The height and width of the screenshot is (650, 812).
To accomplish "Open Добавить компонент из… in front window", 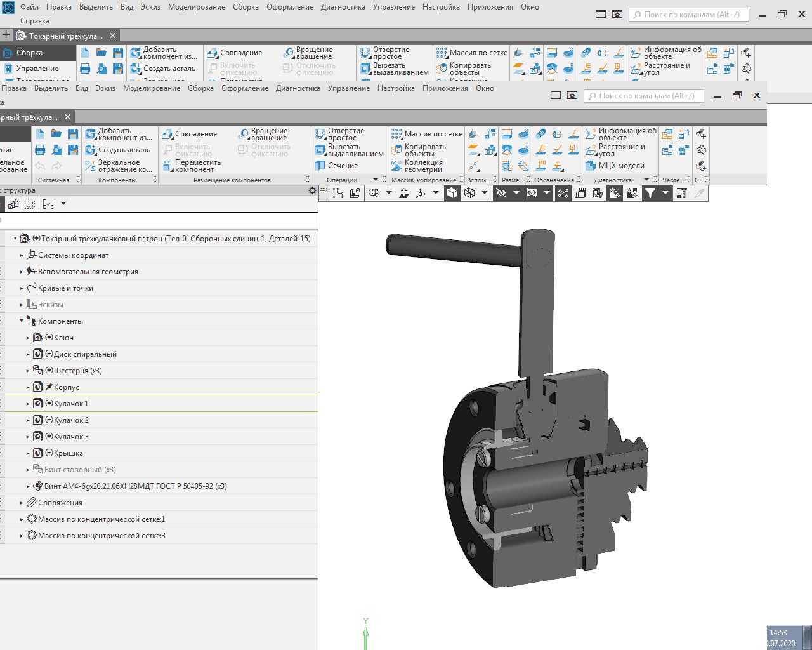I will [x=119, y=134].
